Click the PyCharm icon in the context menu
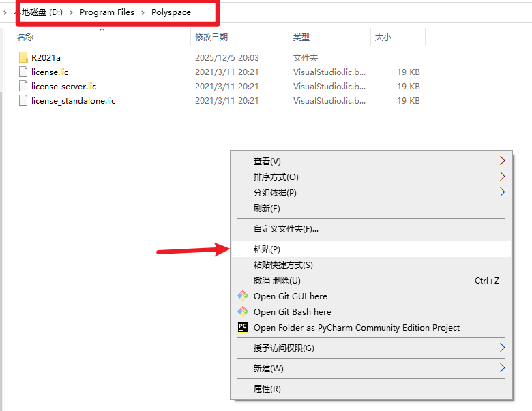Screen dimensions: 532x411 pos(243,327)
